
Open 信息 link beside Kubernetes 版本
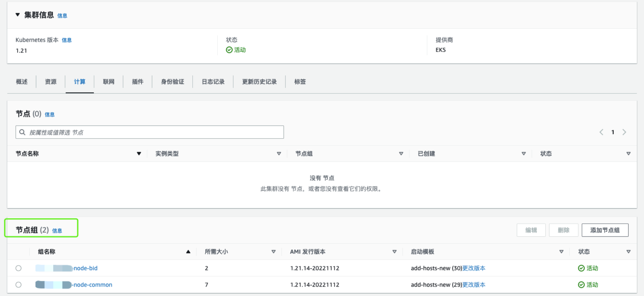67,40
